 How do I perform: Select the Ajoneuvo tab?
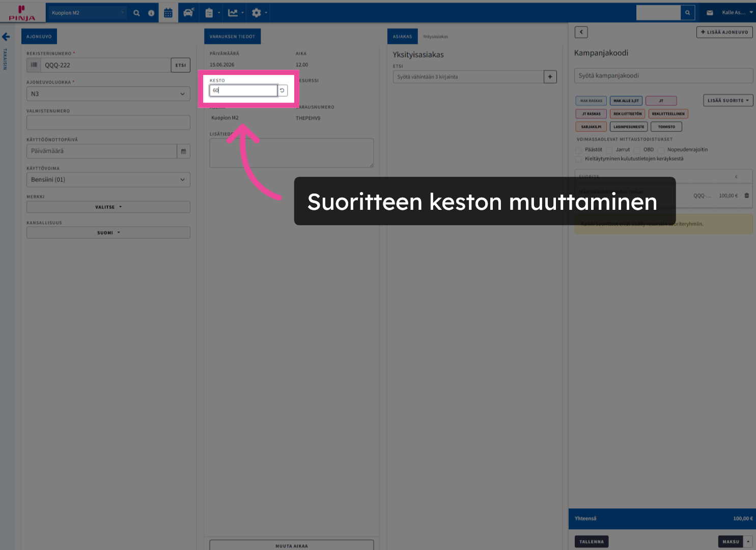pos(39,37)
